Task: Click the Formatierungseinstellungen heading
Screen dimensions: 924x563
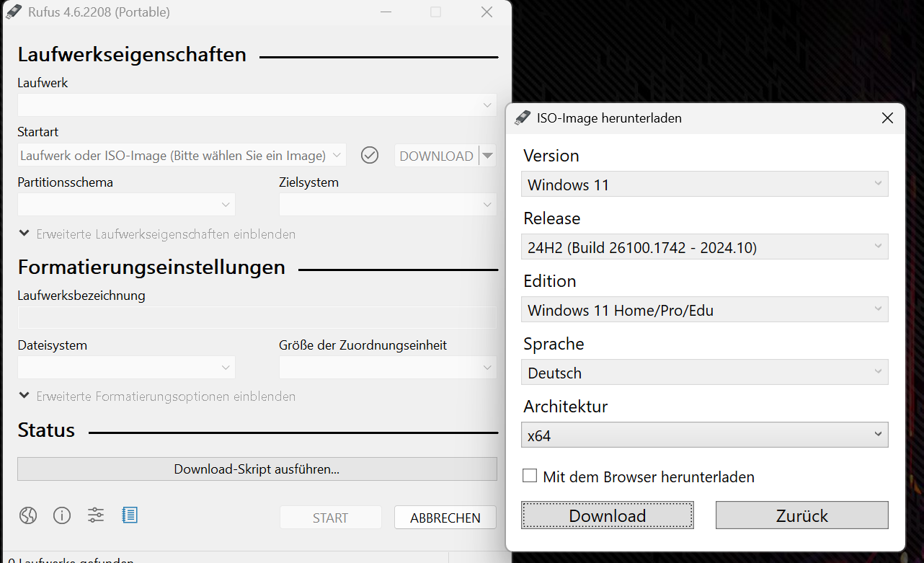Action: (151, 267)
